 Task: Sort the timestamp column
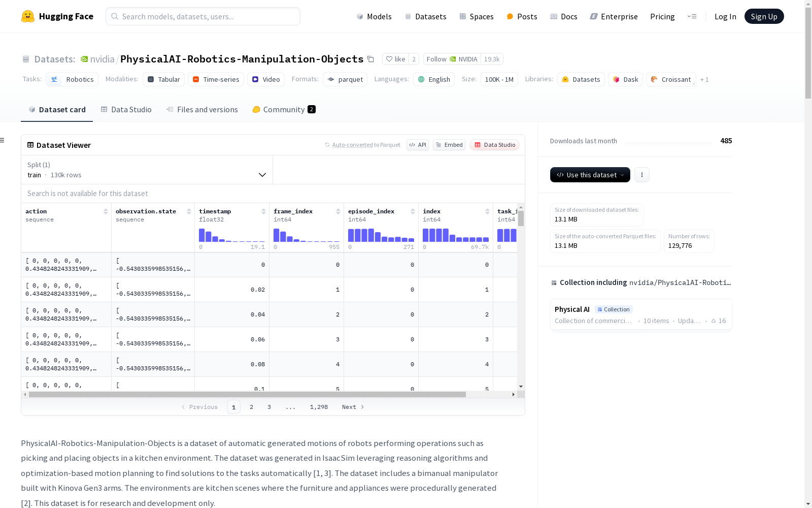click(263, 211)
